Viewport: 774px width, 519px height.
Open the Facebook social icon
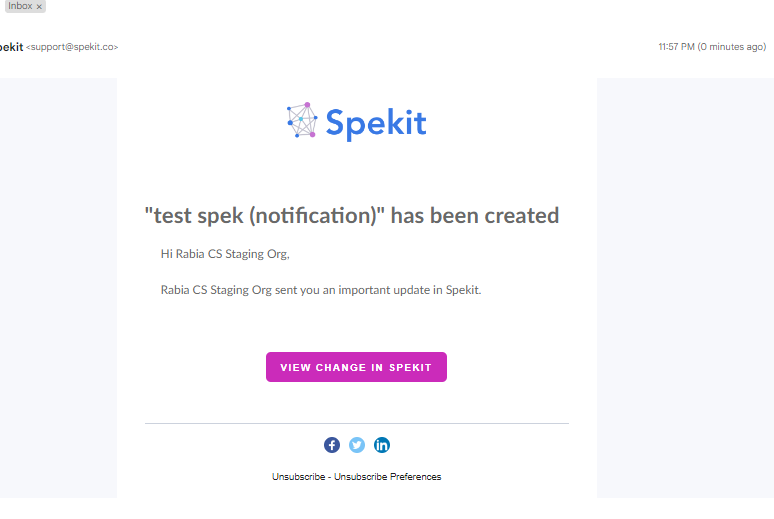(332, 445)
